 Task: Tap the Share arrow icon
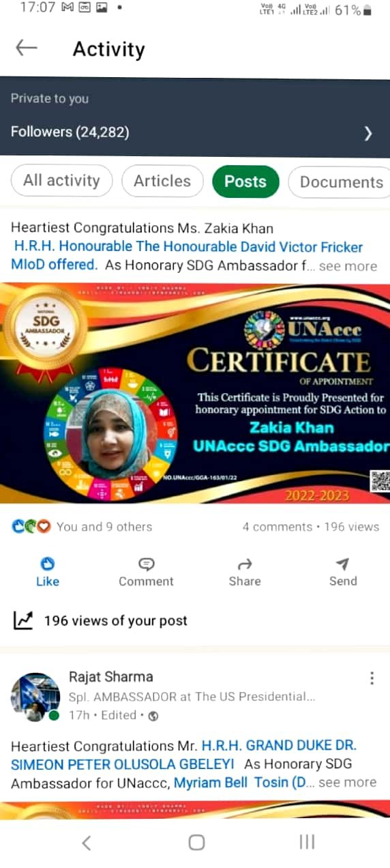point(245,564)
